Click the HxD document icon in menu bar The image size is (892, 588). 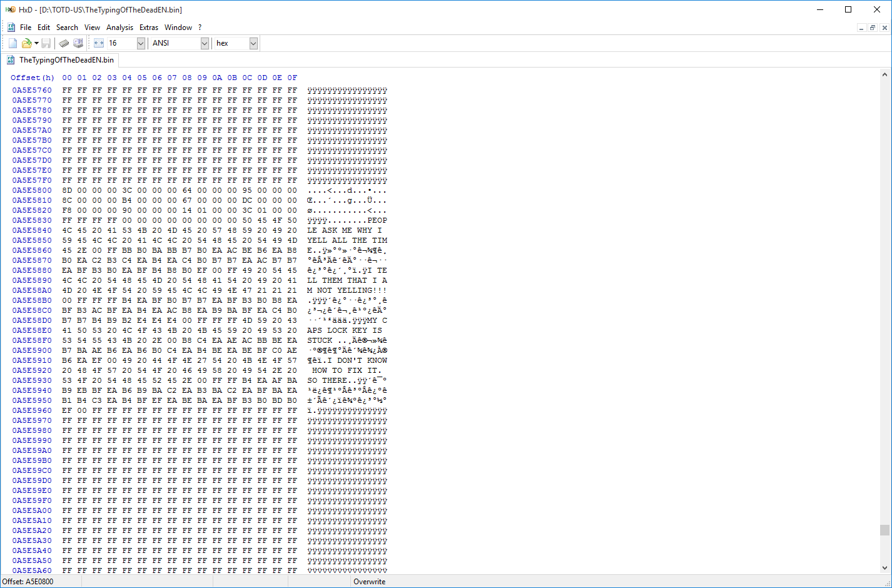click(11, 28)
